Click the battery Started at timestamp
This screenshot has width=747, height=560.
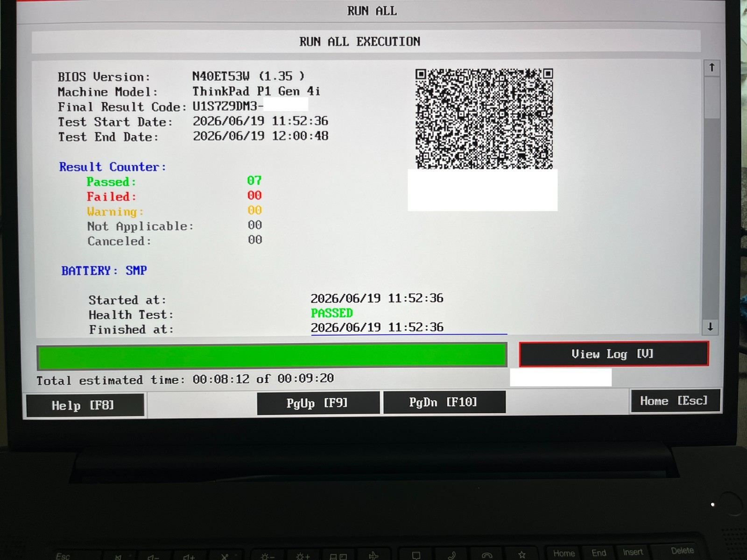click(377, 298)
